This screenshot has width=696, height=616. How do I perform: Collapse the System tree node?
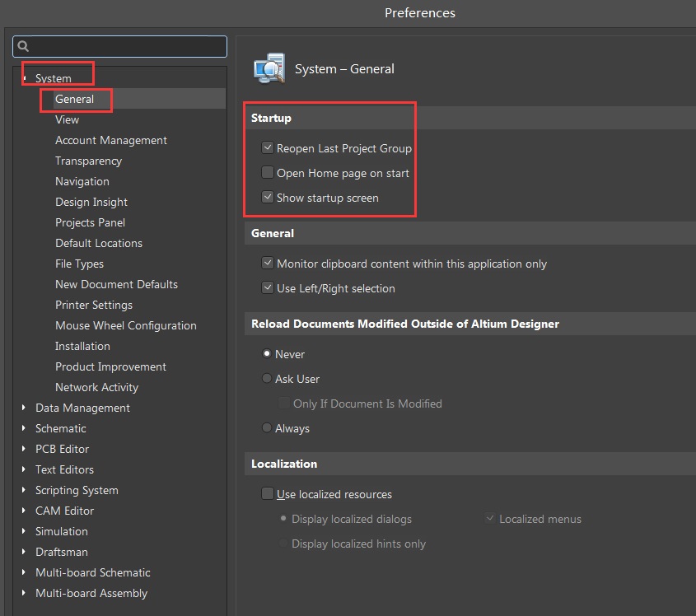click(25, 78)
